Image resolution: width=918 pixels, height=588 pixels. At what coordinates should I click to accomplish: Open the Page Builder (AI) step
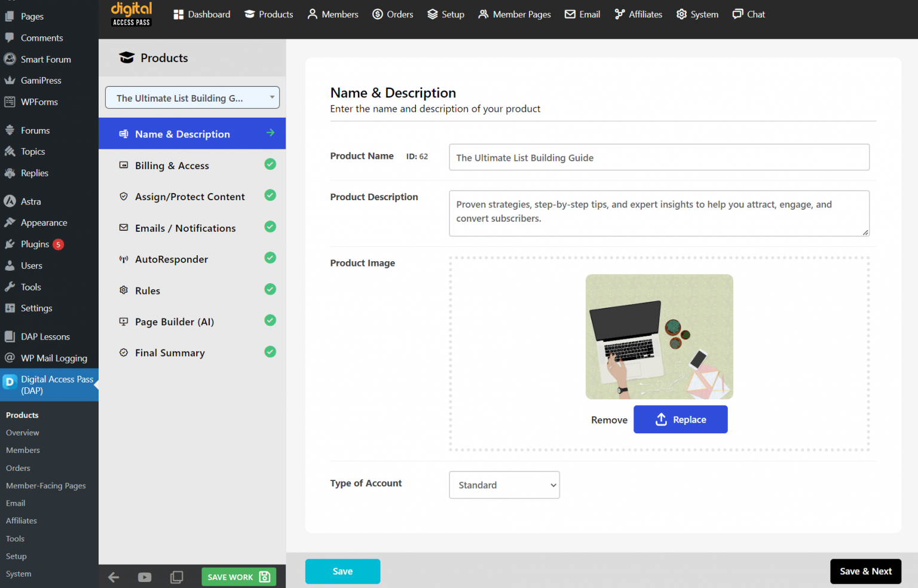tap(175, 321)
